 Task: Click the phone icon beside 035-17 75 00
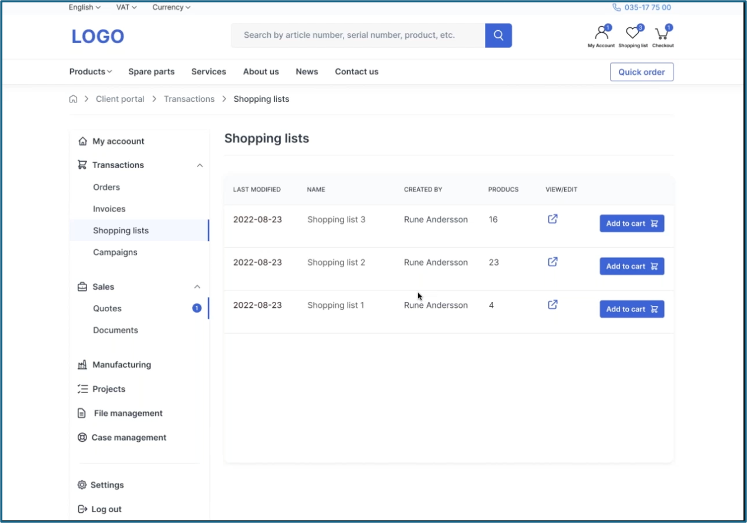click(616, 8)
